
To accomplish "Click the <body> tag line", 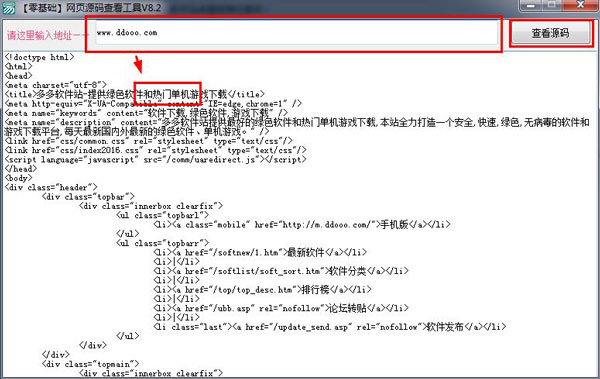I will (x=18, y=178).
